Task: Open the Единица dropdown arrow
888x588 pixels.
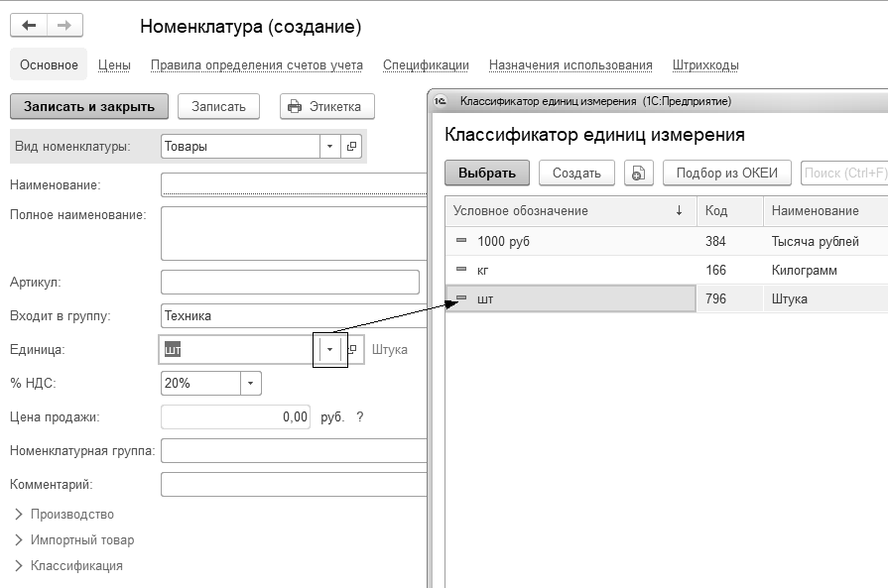Action: 329,350
